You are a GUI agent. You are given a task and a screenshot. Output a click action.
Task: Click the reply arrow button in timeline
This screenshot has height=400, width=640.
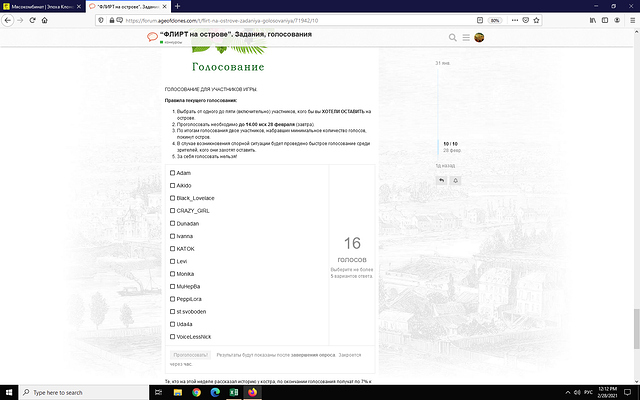click(441, 180)
